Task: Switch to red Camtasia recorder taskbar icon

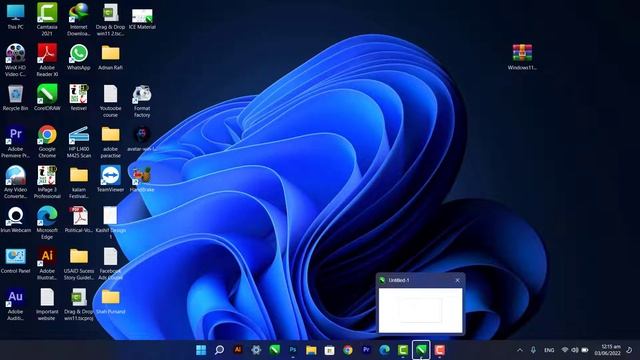Action: 440,350
